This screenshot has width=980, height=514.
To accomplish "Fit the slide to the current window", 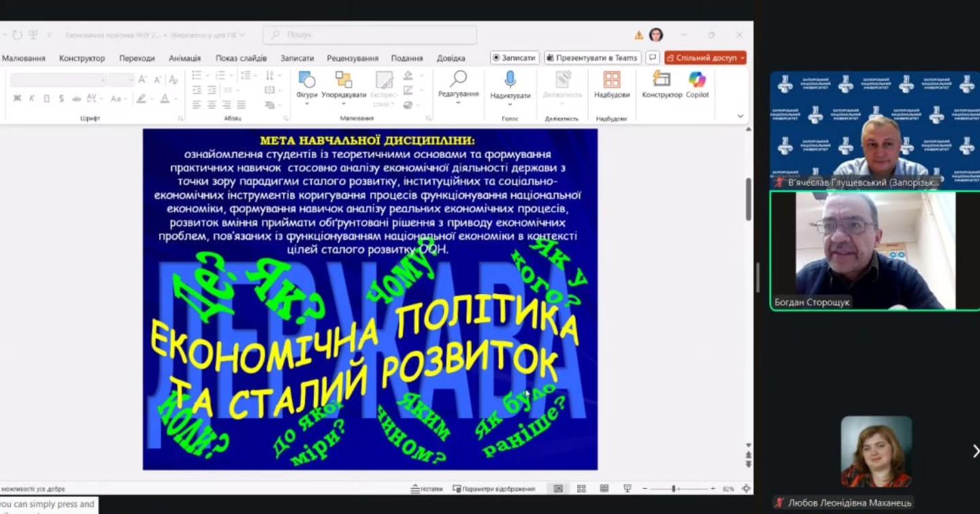I will click(x=745, y=488).
